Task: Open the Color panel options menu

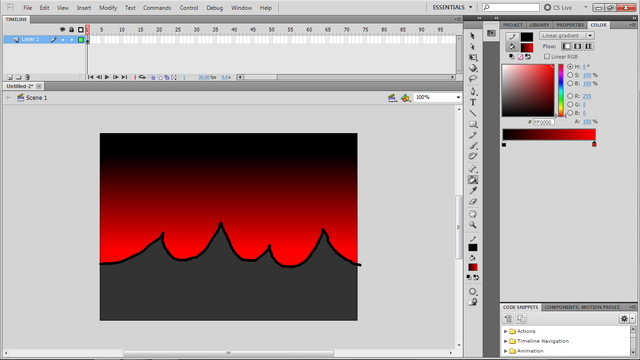Action: [632, 25]
